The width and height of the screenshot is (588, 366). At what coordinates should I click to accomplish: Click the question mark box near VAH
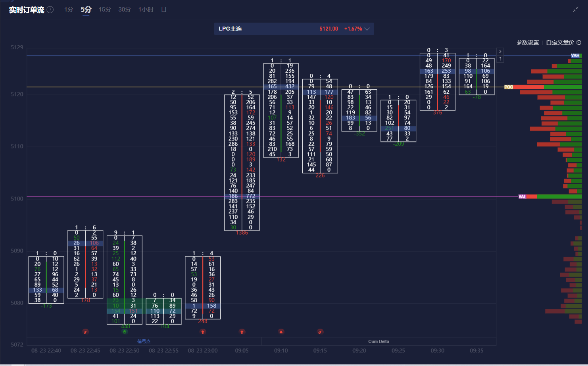coord(500,59)
